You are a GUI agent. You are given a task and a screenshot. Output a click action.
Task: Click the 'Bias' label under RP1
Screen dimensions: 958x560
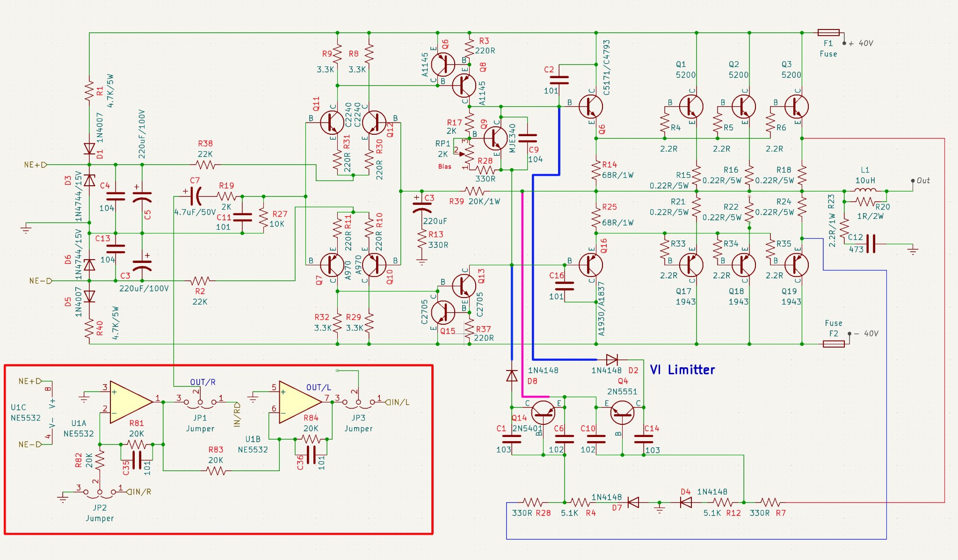click(445, 167)
